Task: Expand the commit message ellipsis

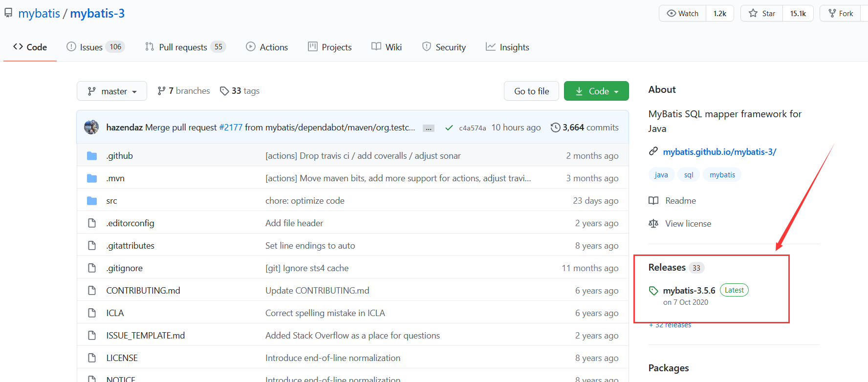Action: click(x=429, y=128)
